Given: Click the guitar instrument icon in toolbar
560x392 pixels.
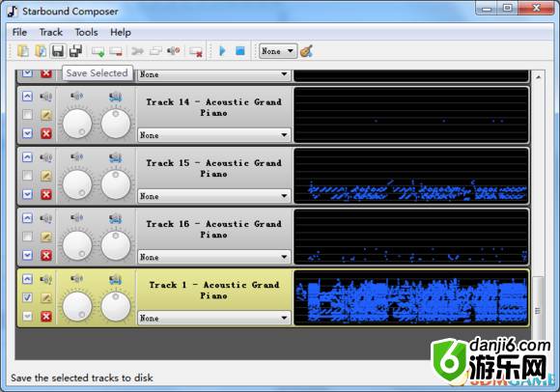Looking at the screenshot, I should (x=306, y=51).
